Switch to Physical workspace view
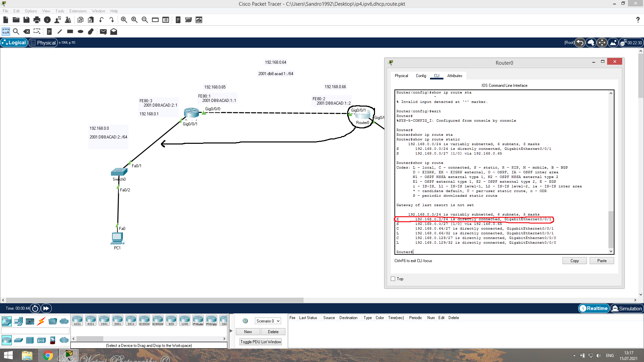 point(43,43)
